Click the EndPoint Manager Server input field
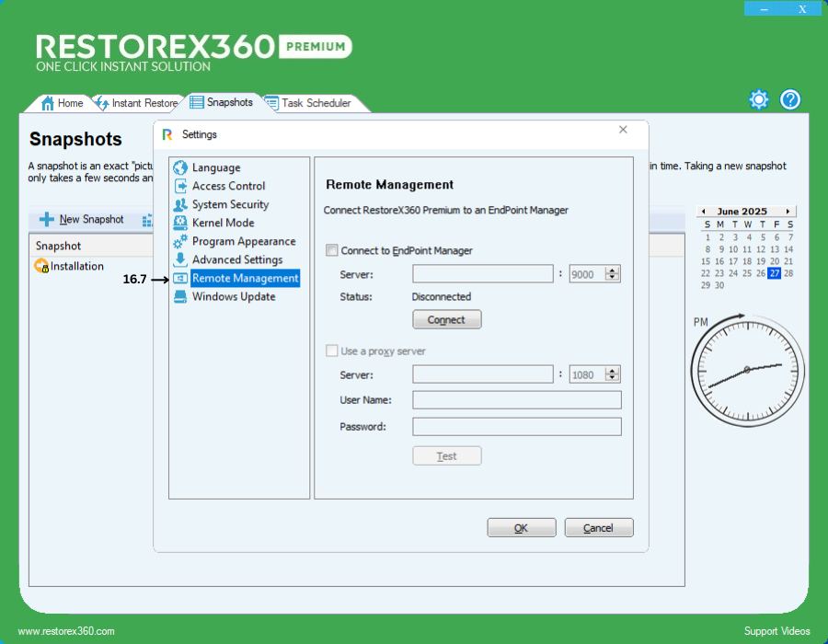The width and height of the screenshot is (828, 644). 482,274
